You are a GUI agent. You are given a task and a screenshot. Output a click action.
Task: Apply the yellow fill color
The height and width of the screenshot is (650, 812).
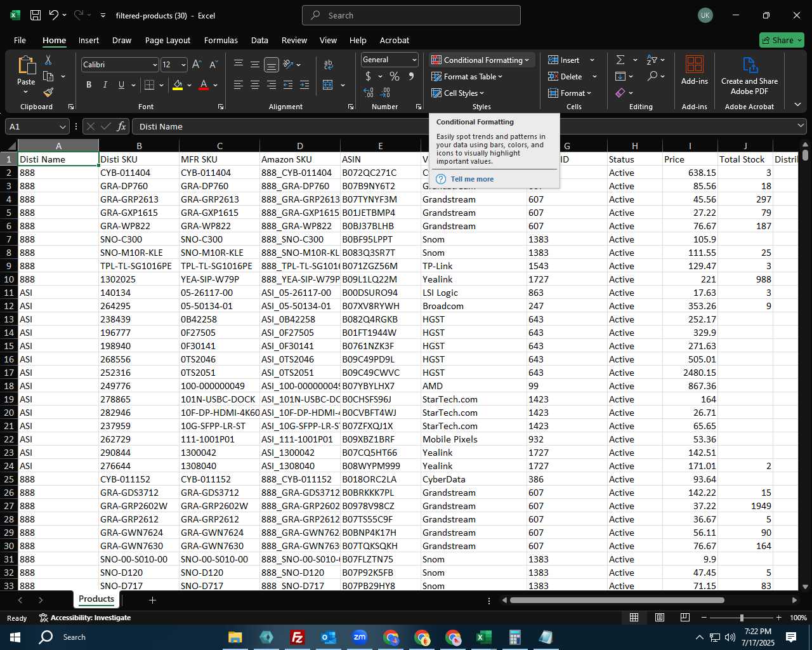(x=178, y=85)
